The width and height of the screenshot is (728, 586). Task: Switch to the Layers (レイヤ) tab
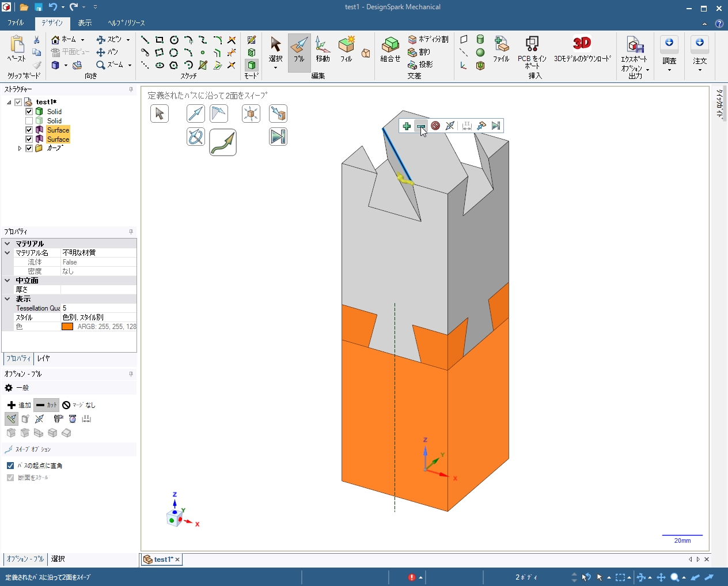(44, 358)
